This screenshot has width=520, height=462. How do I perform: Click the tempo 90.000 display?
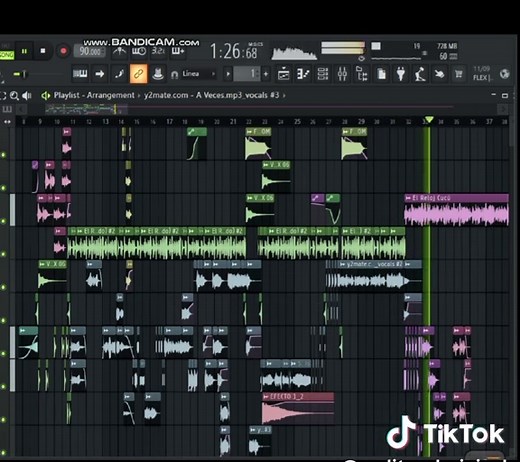[x=90, y=51]
